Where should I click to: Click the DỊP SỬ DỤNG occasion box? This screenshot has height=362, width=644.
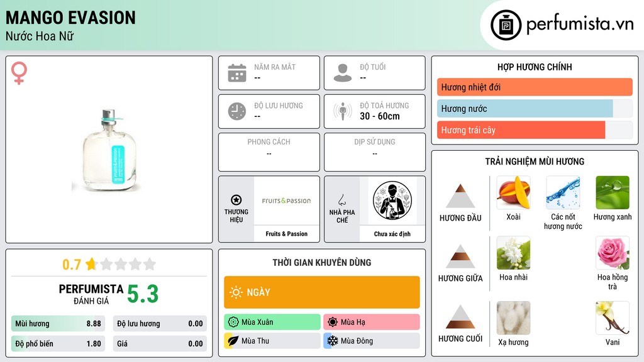[375, 152]
